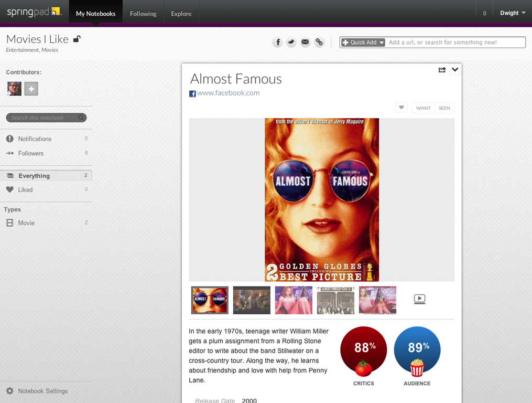The image size is (532, 403).
Task: Select the pink poster thumbnail
Action: point(294,300)
